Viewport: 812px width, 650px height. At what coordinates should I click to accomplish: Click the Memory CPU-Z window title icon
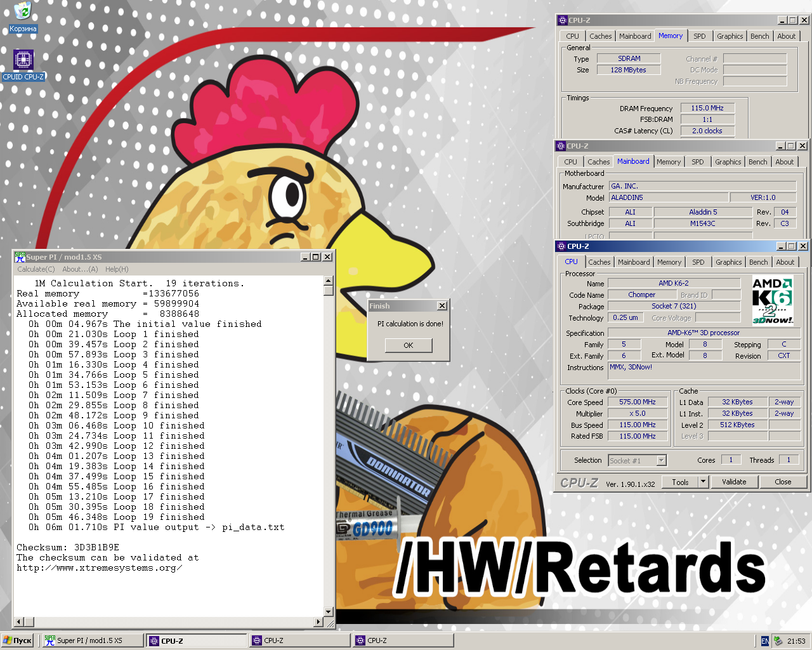pyautogui.click(x=563, y=20)
